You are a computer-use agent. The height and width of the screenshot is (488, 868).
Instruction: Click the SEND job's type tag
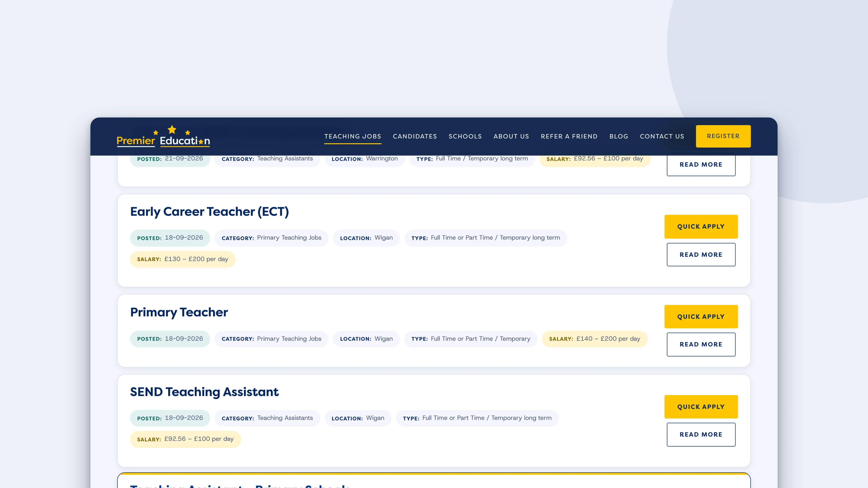[477, 418]
